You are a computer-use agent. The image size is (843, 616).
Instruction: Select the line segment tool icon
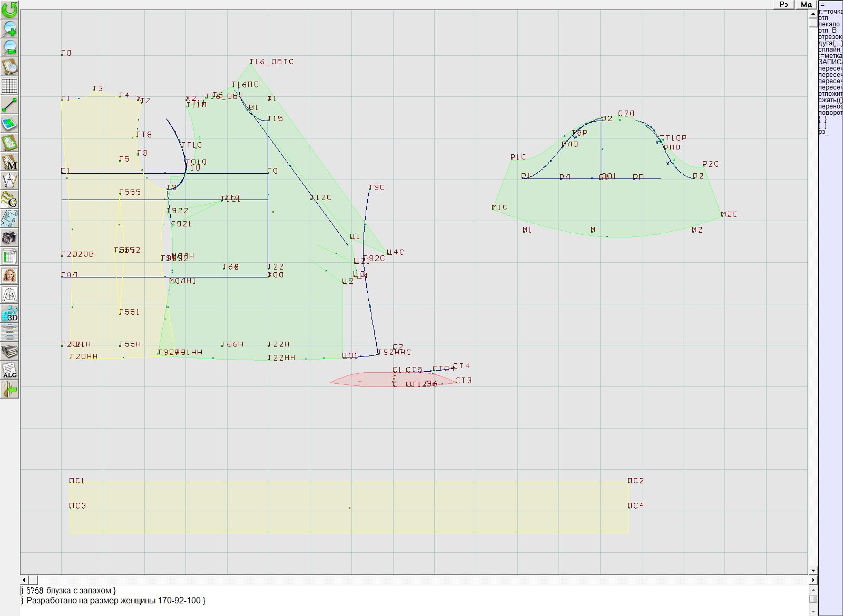pyautogui.click(x=9, y=105)
